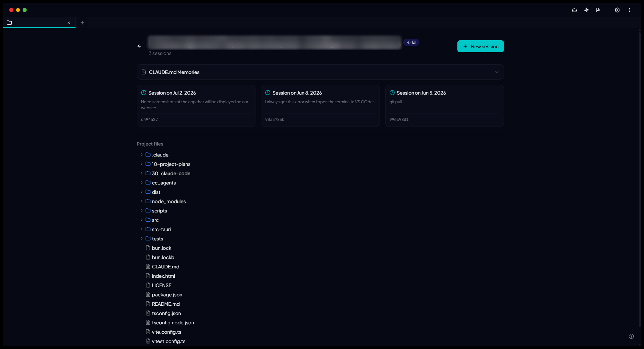This screenshot has width=644, height=349.
Task: Expand the 10-project-plans folder chevron
Action: pyautogui.click(x=142, y=164)
